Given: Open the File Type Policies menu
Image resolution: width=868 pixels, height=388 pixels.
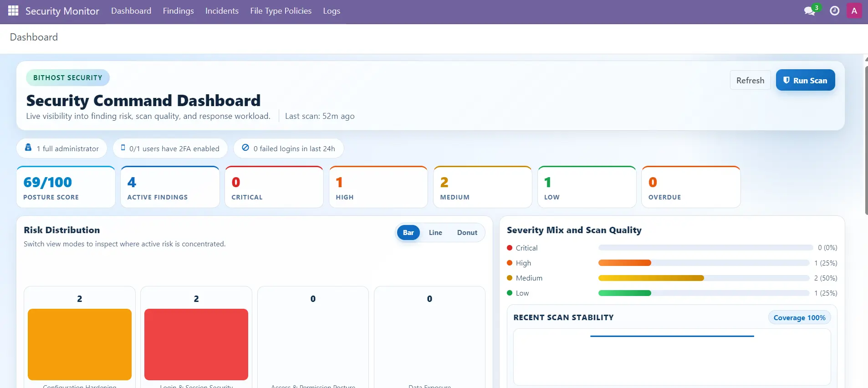Looking at the screenshot, I should tap(281, 11).
